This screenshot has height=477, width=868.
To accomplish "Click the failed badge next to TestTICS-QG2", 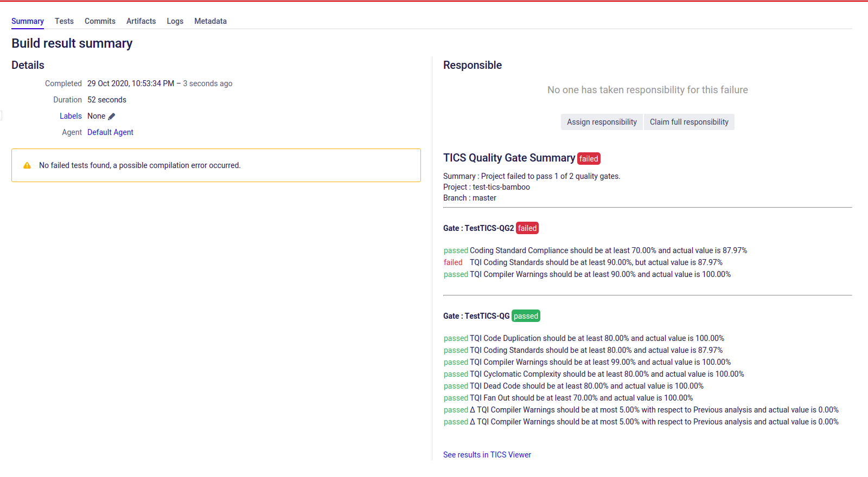I will click(527, 228).
